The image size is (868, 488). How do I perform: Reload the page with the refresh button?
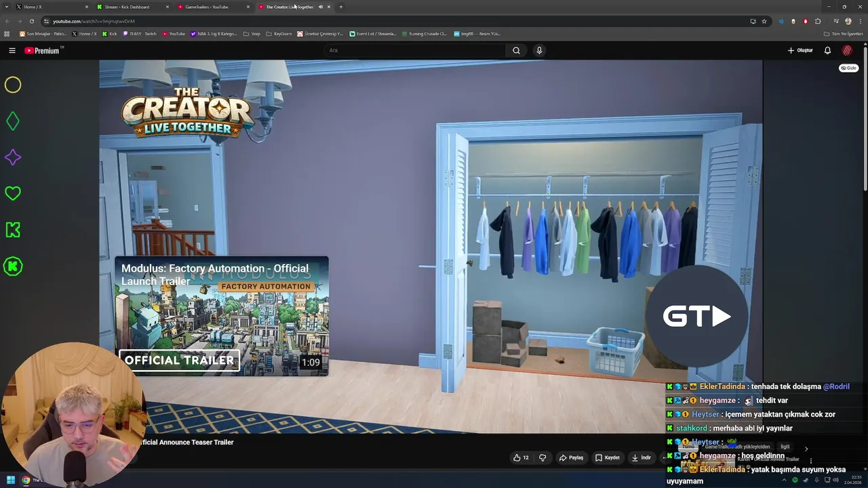(x=31, y=21)
